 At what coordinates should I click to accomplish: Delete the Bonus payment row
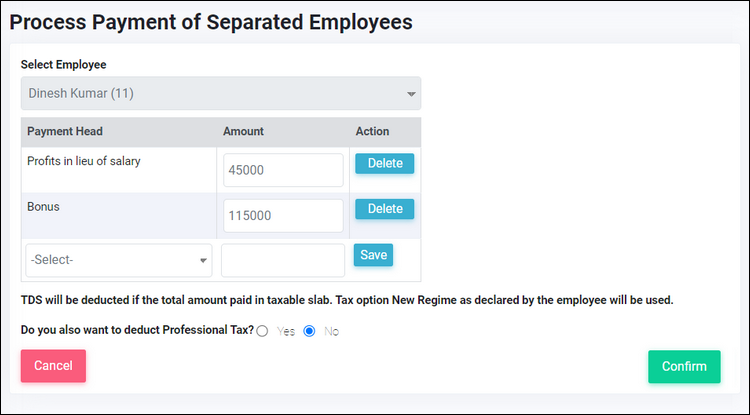[385, 209]
